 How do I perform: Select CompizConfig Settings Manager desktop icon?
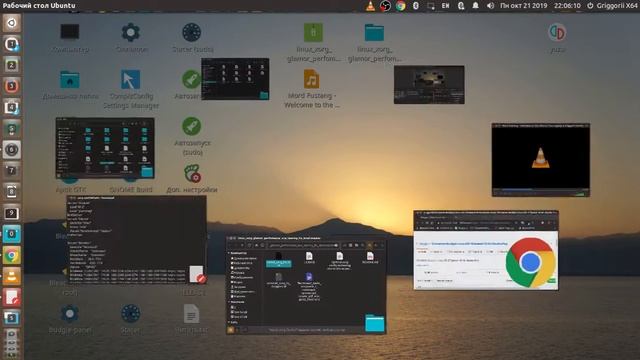pos(131,89)
